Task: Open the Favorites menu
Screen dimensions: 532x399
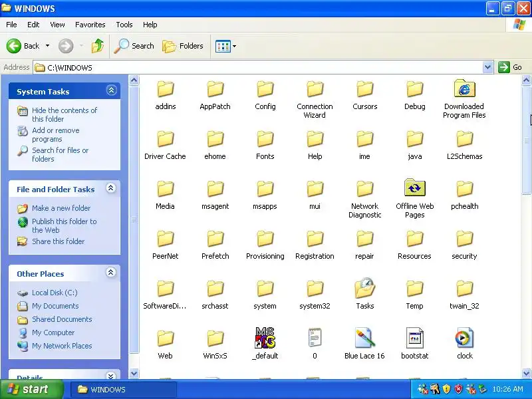Action: pyautogui.click(x=90, y=25)
